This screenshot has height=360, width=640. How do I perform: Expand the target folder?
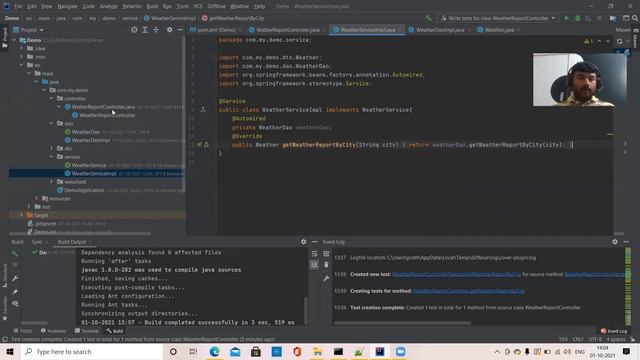21,215
